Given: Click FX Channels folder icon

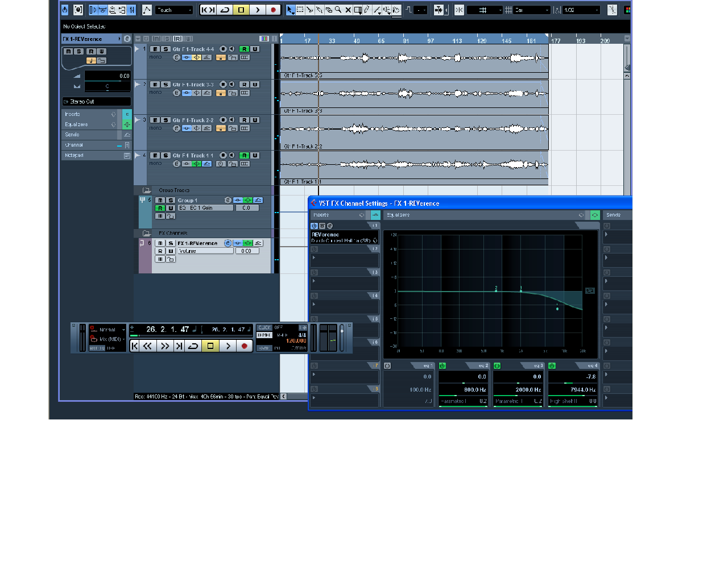Looking at the screenshot, I should (x=147, y=233).
